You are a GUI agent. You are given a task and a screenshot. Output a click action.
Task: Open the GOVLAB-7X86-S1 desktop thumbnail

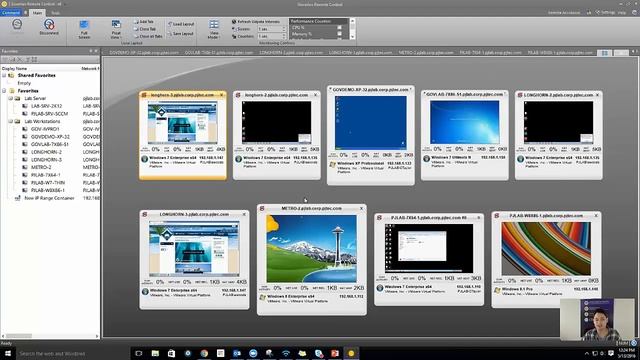click(x=464, y=122)
